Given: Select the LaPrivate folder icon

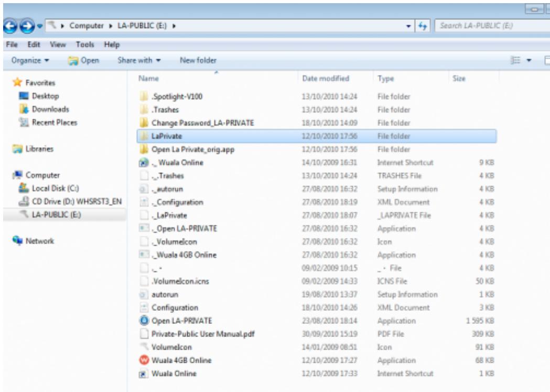Looking at the screenshot, I should (144, 136).
